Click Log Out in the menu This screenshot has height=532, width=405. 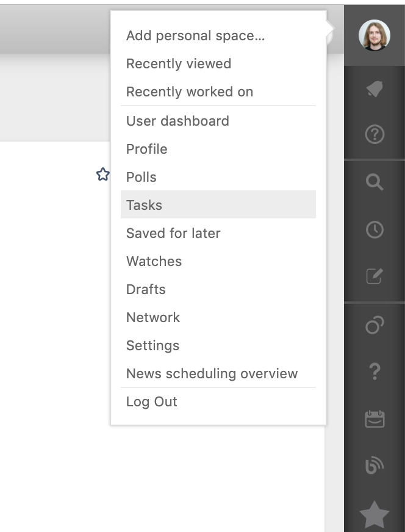click(152, 401)
